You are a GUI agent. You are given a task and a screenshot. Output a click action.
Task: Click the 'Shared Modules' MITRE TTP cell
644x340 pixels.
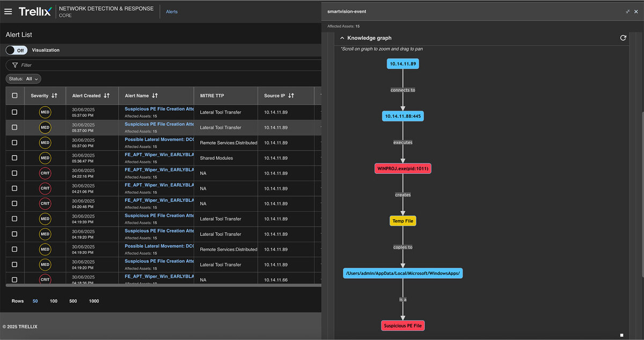216,158
